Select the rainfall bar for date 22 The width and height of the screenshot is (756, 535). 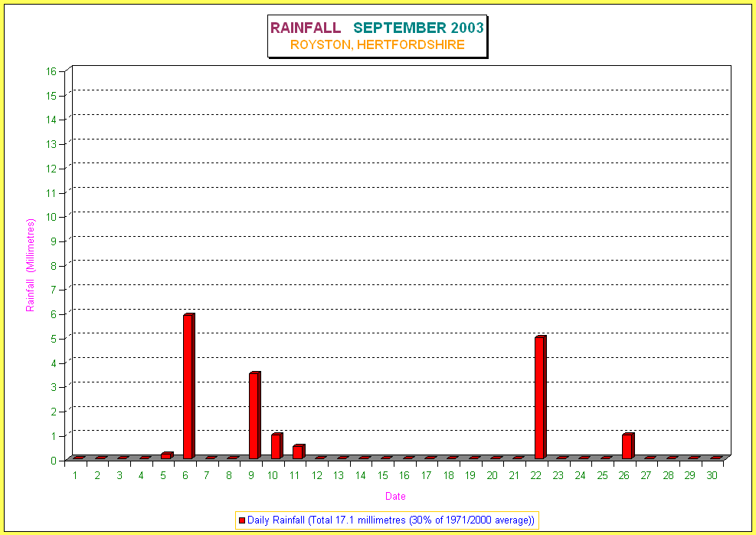[x=541, y=397]
